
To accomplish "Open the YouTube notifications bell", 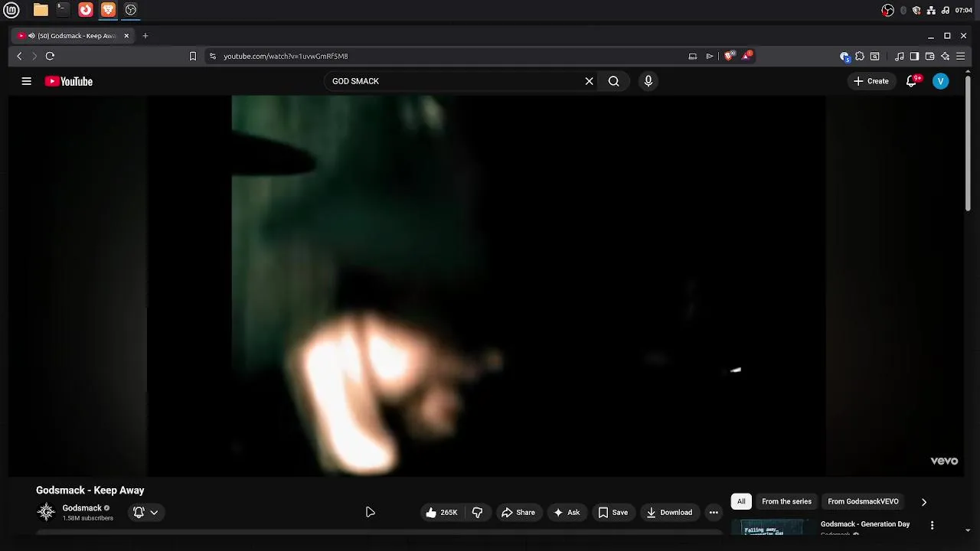I will point(911,81).
